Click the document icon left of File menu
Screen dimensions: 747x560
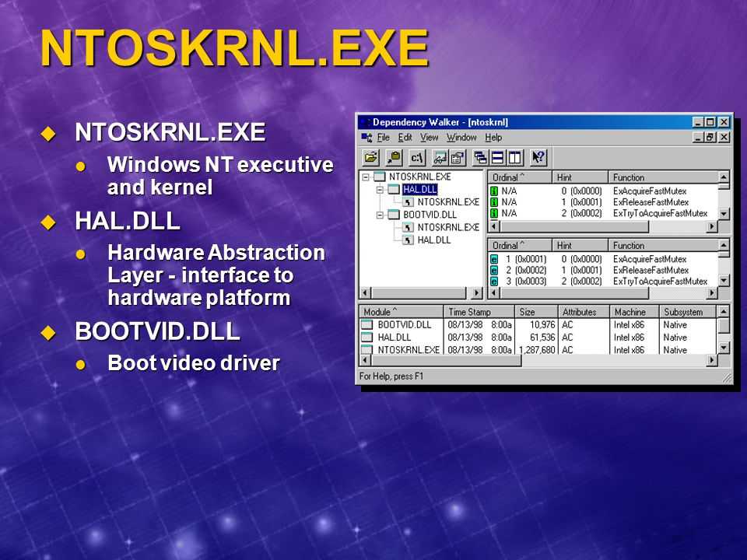[366, 138]
